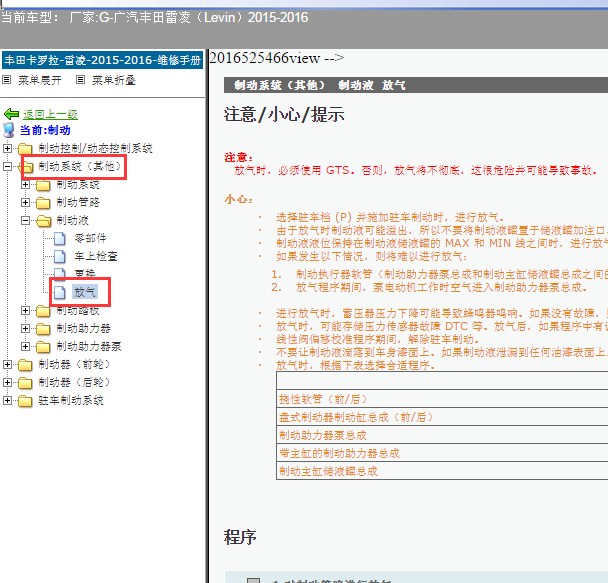
Task: Click the 制动助力器泵总成 table row
Action: [442, 435]
